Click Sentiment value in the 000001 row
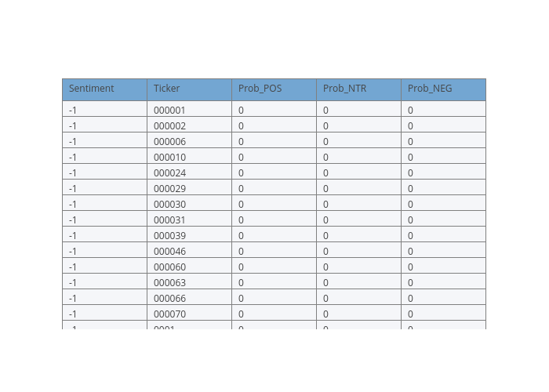 coord(73,111)
